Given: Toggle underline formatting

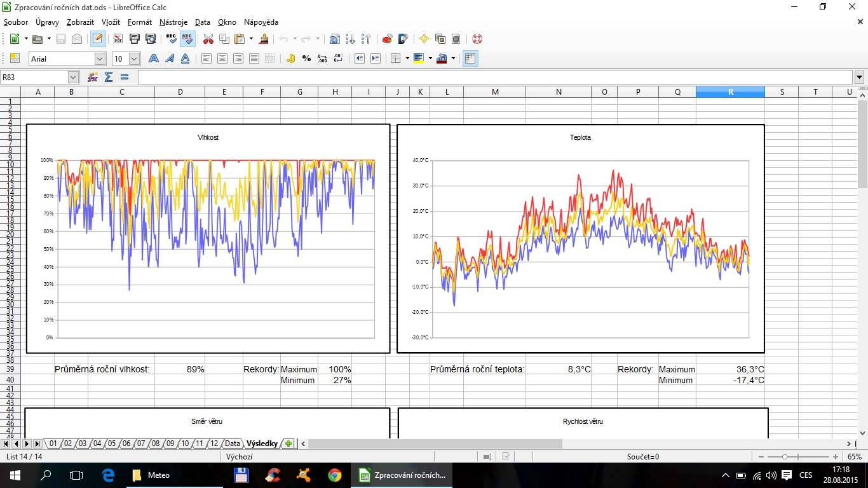Looking at the screenshot, I should [186, 58].
